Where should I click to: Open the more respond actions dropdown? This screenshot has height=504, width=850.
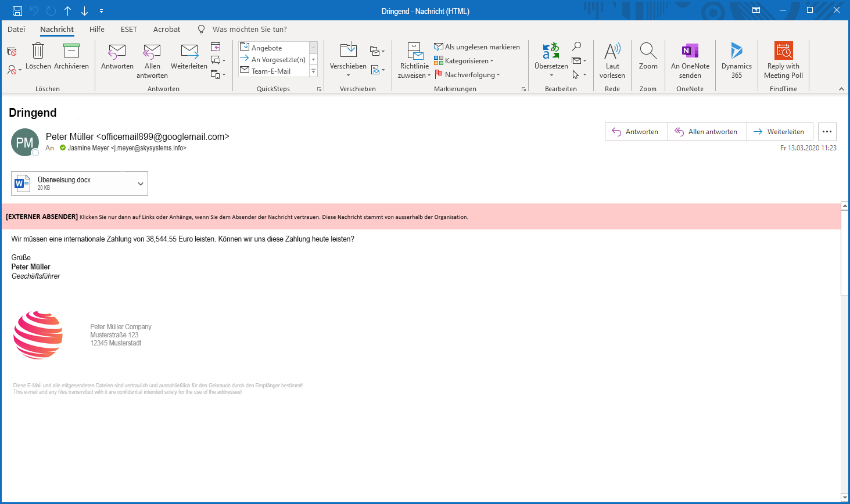(x=218, y=74)
